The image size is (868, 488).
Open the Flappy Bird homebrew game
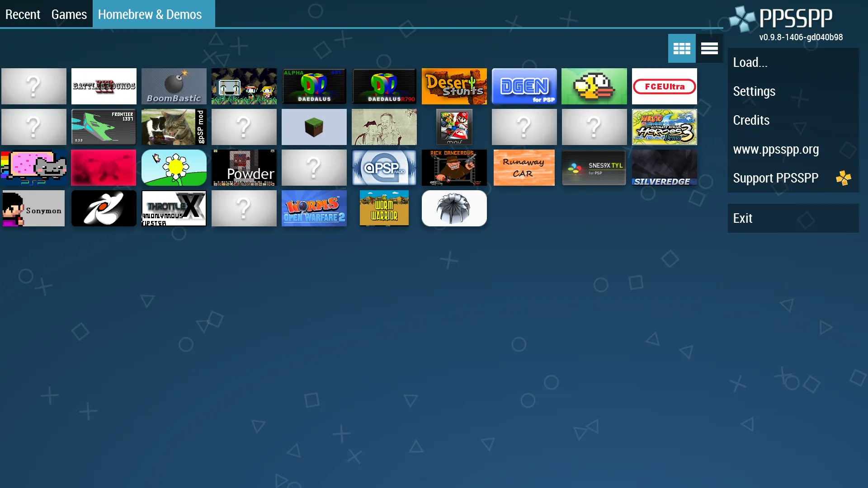[x=594, y=86]
